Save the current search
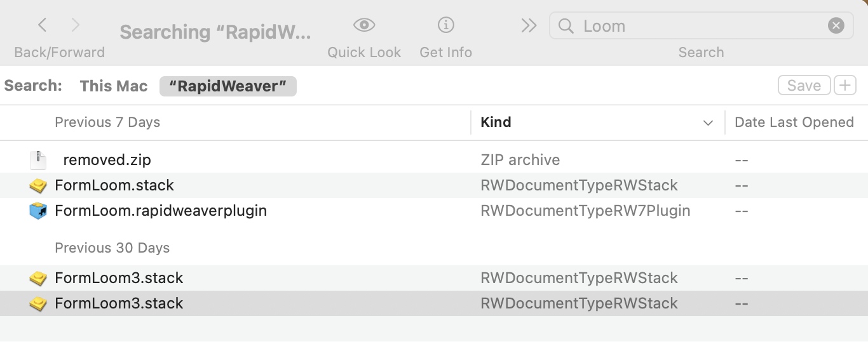This screenshot has width=868, height=344. (804, 86)
